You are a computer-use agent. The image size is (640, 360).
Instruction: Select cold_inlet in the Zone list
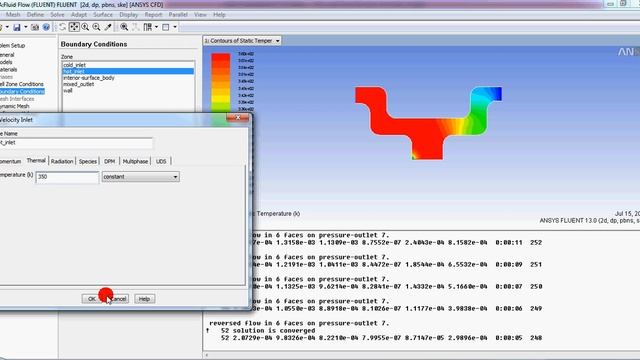[128, 65]
